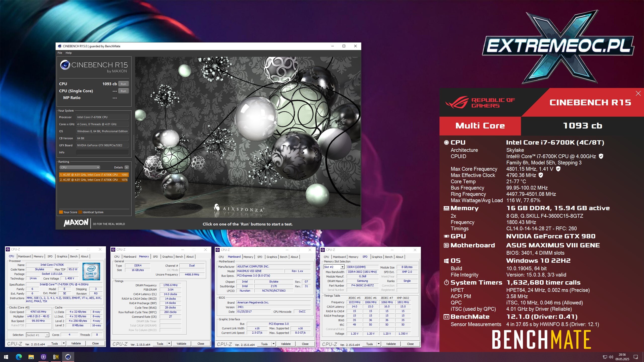Open Microsoft Edge from the taskbar
This screenshot has width=644, height=362.
pyautogui.click(x=19, y=357)
